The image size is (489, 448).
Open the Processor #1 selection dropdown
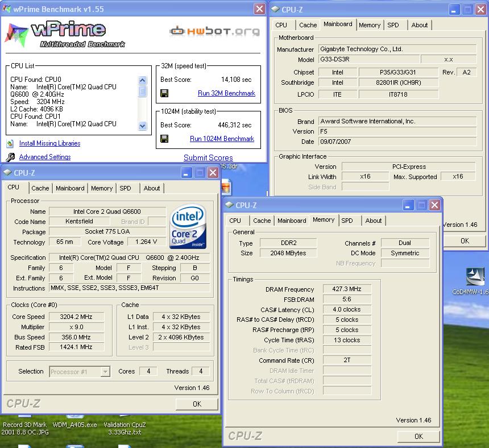105,372
